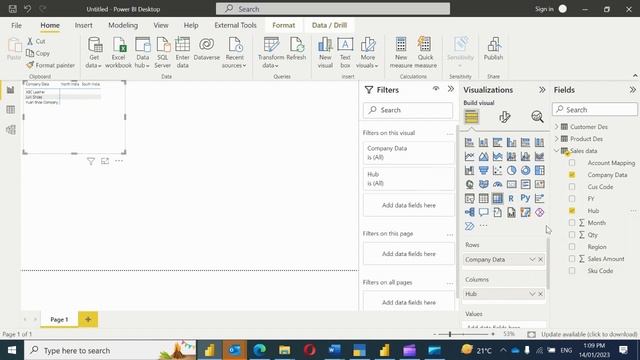This screenshot has height=360, width=640.
Task: Open the Analytics pane magnifier icon
Action: (537, 117)
